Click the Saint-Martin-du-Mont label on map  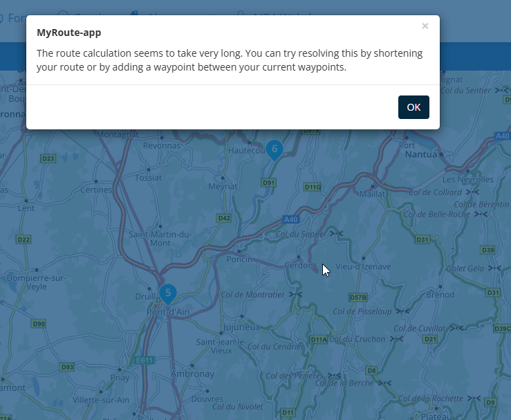pyautogui.click(x=160, y=239)
